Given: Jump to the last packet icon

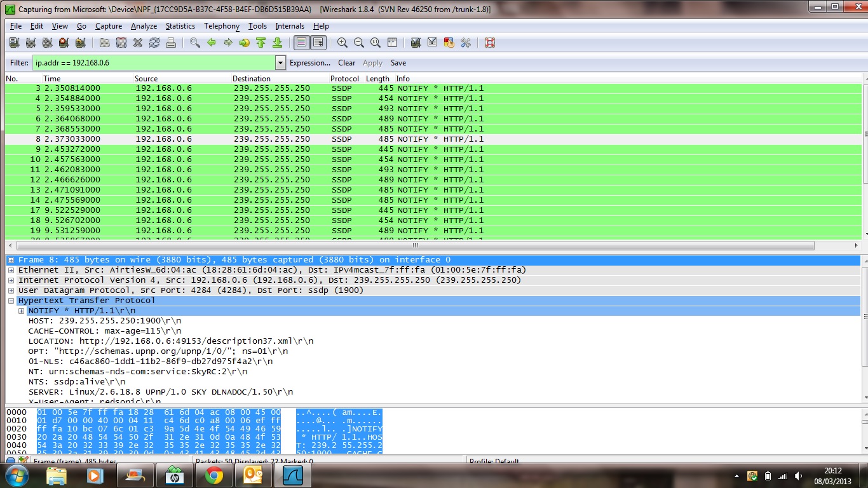Looking at the screenshot, I should tap(277, 43).
